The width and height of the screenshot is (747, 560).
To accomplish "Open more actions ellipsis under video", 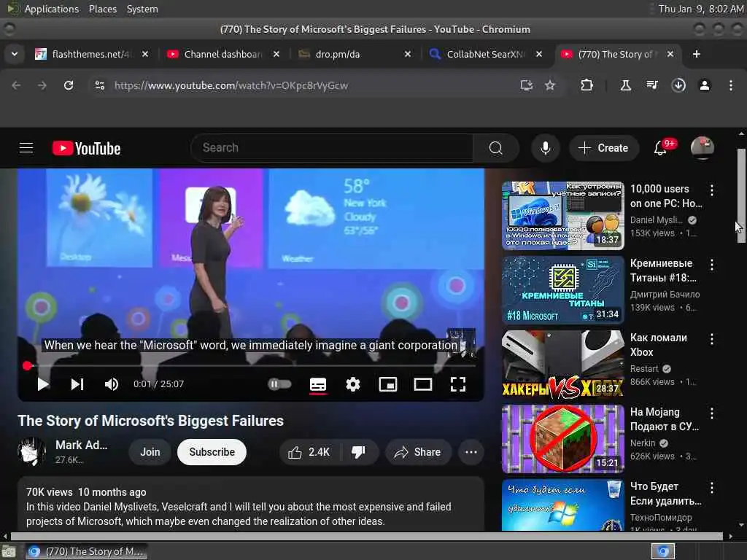I will click(x=471, y=452).
